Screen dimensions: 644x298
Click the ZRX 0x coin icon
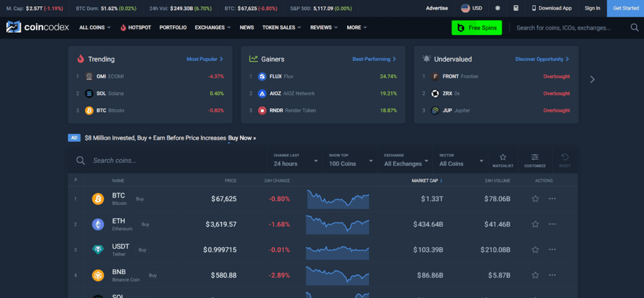pyautogui.click(x=435, y=94)
